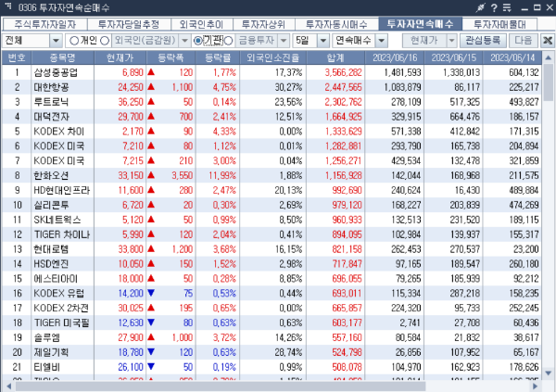Click the 관심등록 button
This screenshot has height=392, width=556.
click(x=483, y=41)
